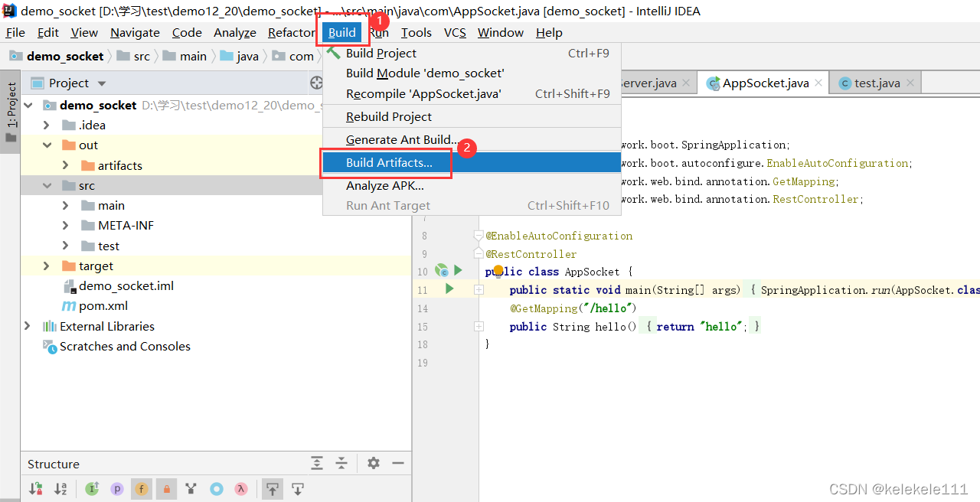Hide the Structure panel with minus icon
This screenshot has width=980, height=502.
[398, 463]
